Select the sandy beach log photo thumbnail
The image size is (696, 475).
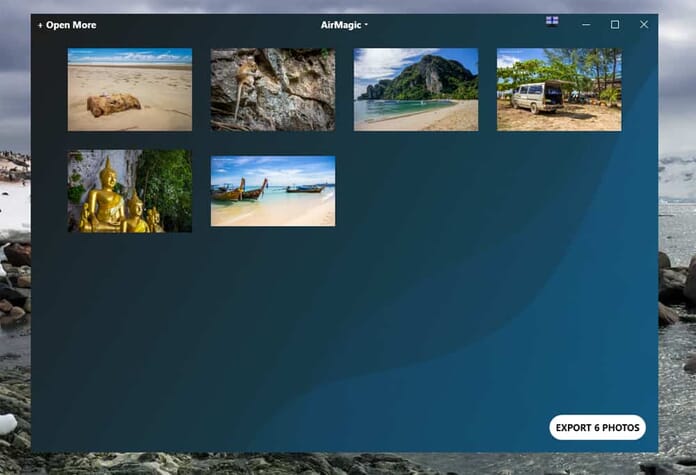click(130, 90)
